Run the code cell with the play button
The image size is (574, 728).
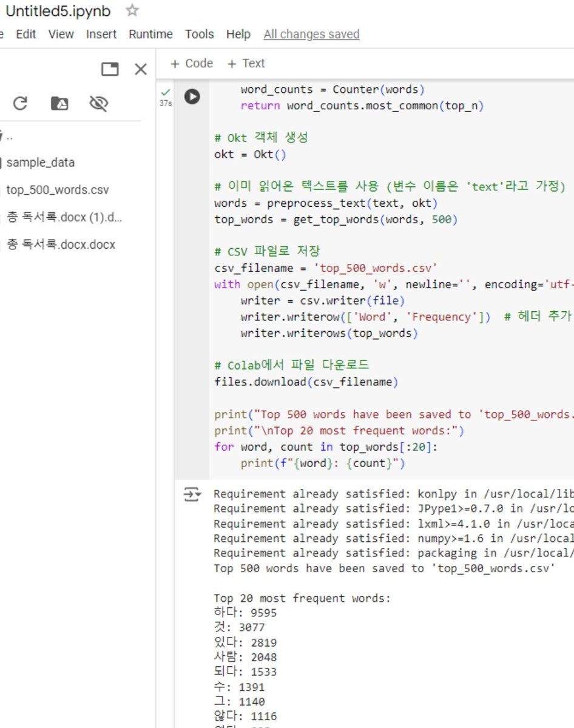[x=192, y=96]
